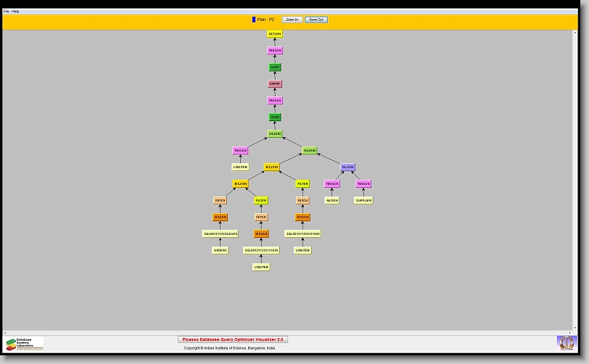Click the topmost green SORT node

click(x=274, y=67)
